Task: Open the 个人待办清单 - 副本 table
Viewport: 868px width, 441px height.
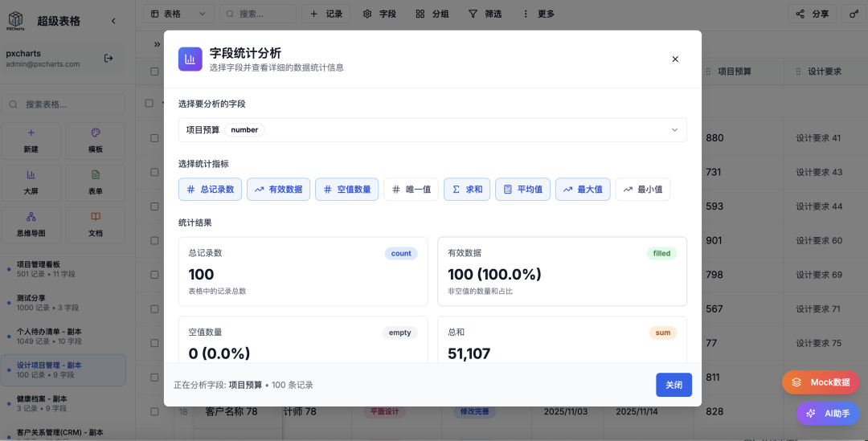Action: coord(63,337)
